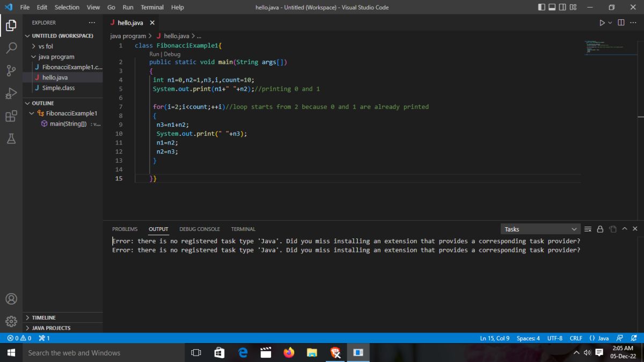This screenshot has width=644, height=362.
Task: Open the Source Control view
Action: tap(11, 70)
